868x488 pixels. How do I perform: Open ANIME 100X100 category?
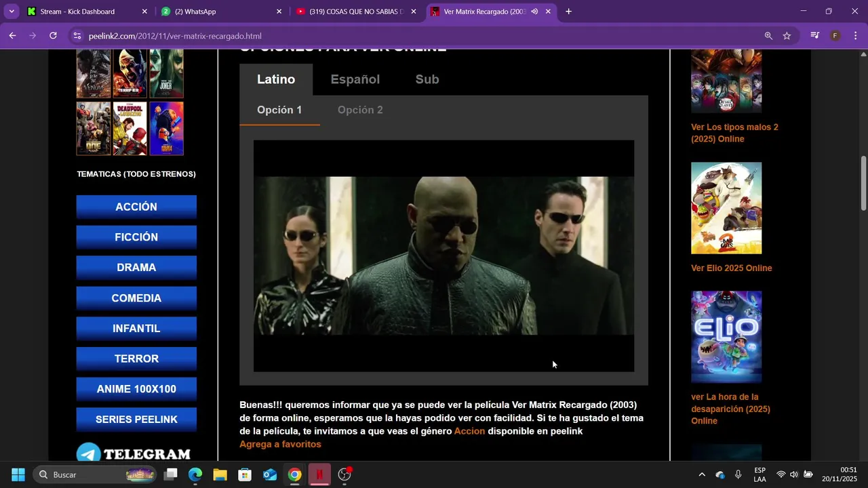(x=136, y=389)
